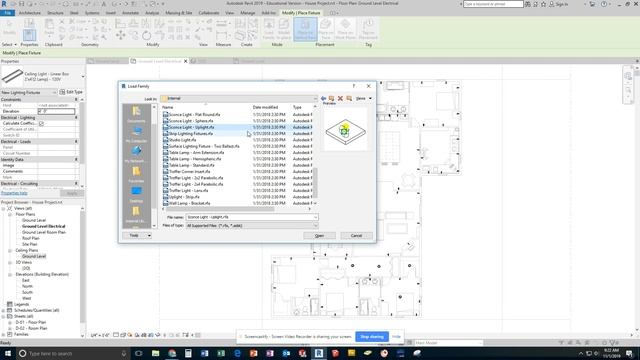The height and width of the screenshot is (360, 640).
Task: Open Revit from the Windows taskbar
Action: click(x=319, y=353)
